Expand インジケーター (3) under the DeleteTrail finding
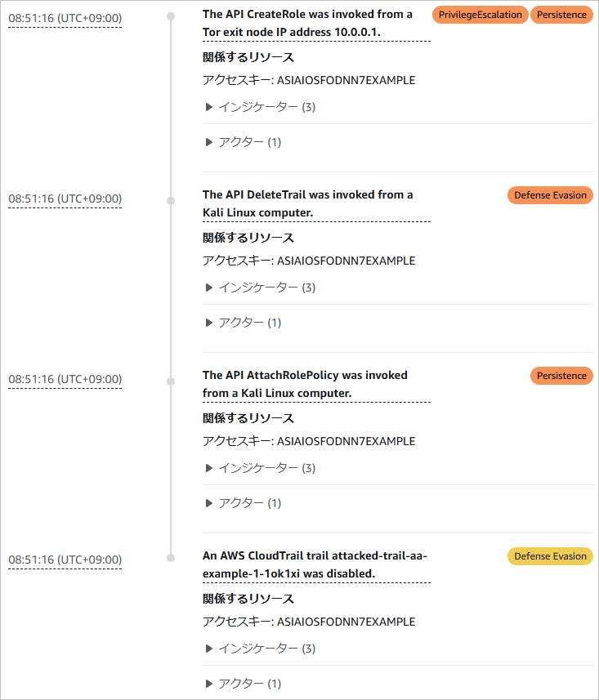 click(259, 288)
